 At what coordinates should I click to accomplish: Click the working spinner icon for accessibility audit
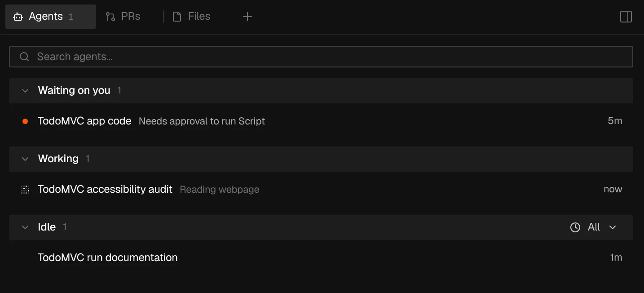click(x=25, y=190)
